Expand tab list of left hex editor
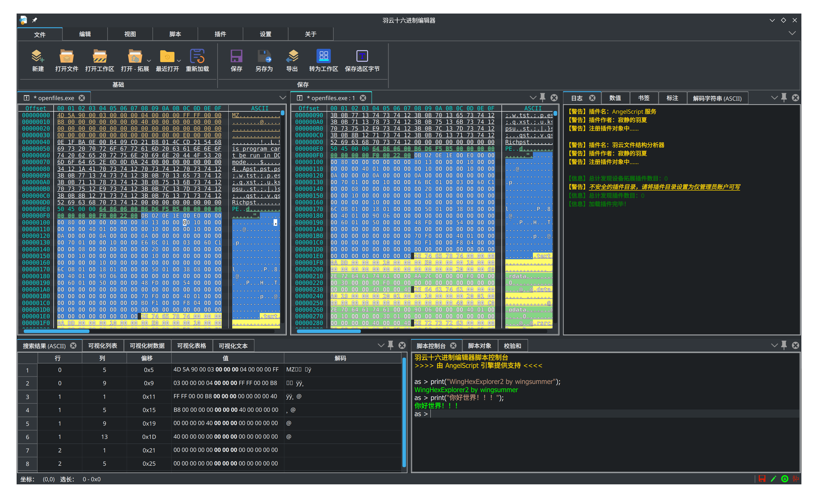 [x=282, y=98]
